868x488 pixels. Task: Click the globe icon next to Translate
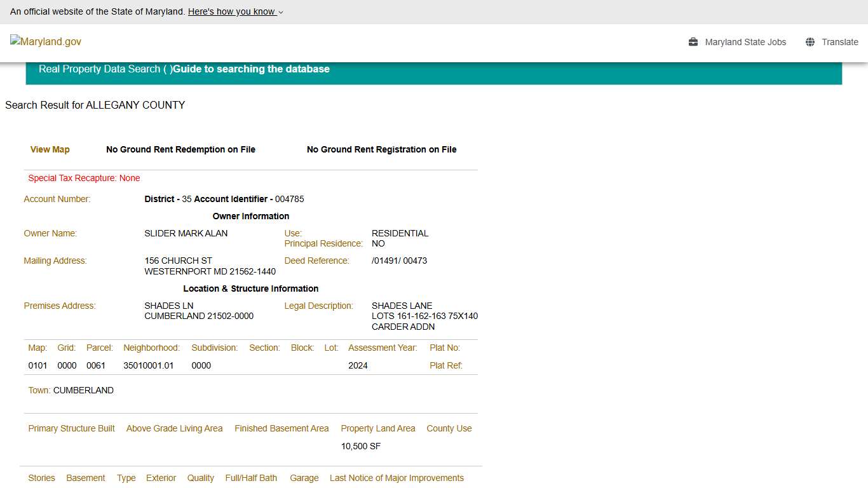(810, 42)
